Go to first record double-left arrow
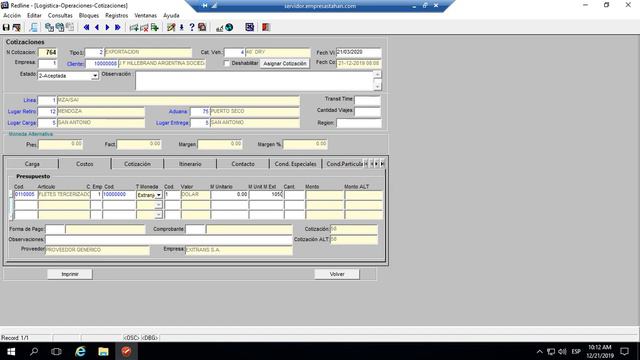640x360 pixels. 87,27
